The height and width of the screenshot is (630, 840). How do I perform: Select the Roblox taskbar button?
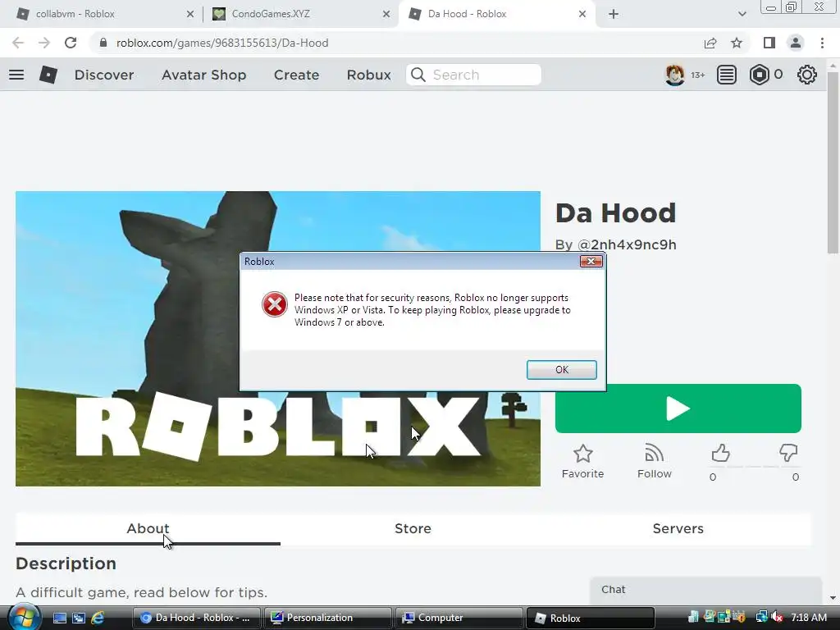pyautogui.click(x=591, y=618)
